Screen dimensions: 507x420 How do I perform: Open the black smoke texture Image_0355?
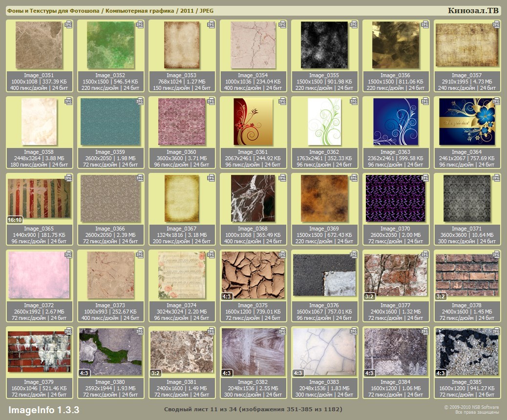[x=324, y=45]
